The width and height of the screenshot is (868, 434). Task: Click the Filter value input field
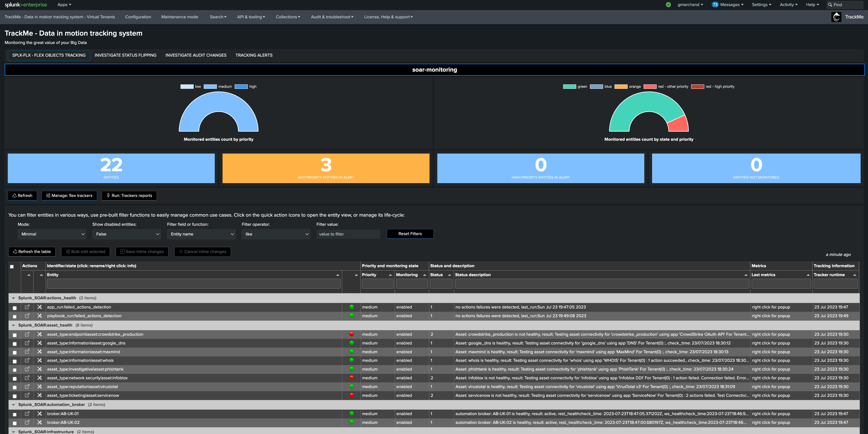click(348, 234)
